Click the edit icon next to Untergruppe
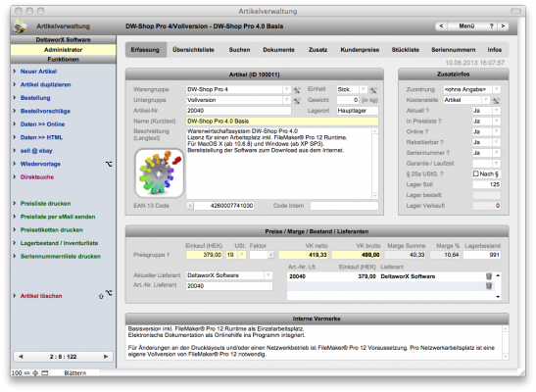Screen dimensions: 536x392 (297, 101)
